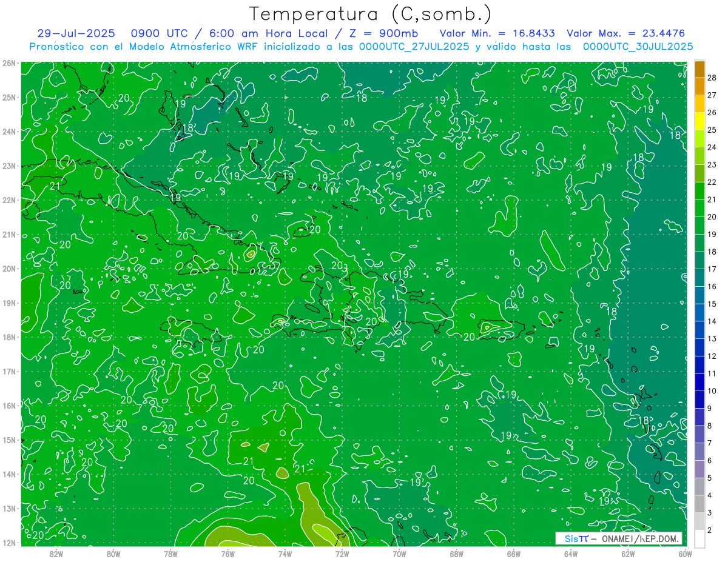Viewport: 728px width, 562px height.
Task: Click the '74W' longitude axis label
Action: [x=285, y=553]
